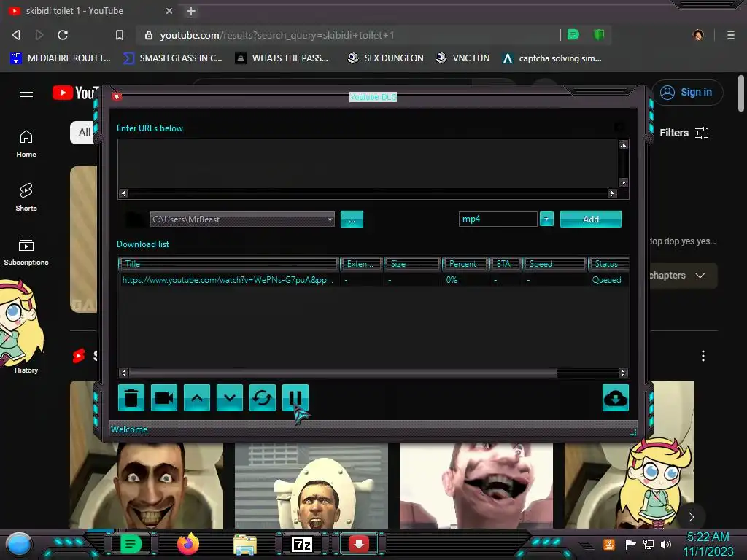Viewport: 747px width, 560px height.
Task: Open captcha solving sim... bookmark
Action: (x=552, y=58)
